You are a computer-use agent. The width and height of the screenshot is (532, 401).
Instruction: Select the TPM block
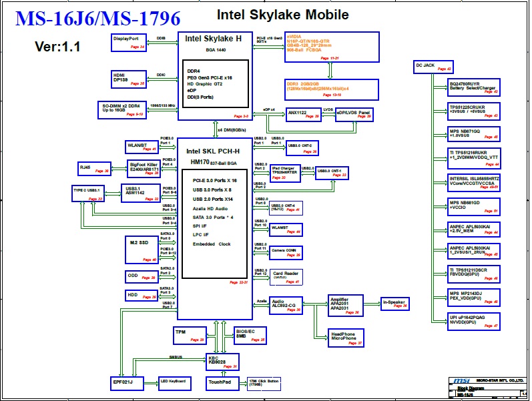pyautogui.click(x=190, y=336)
